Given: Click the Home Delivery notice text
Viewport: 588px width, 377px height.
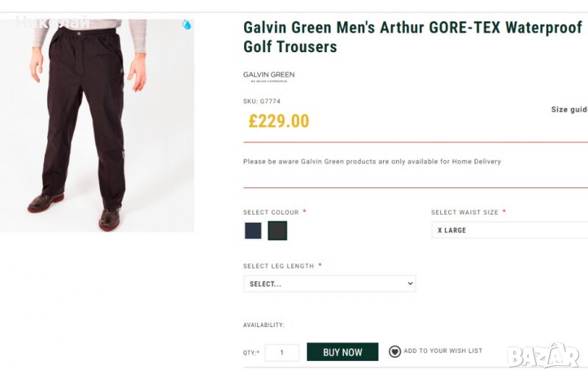Looking at the screenshot, I should point(372,162).
